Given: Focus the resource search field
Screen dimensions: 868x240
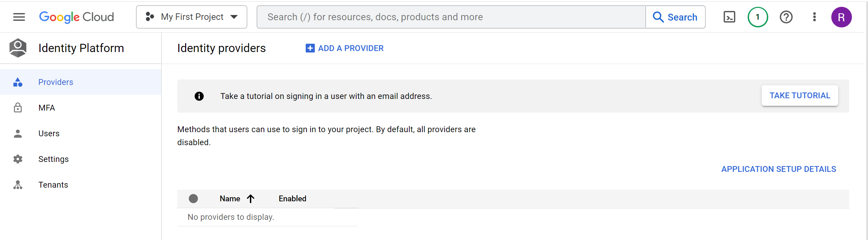Looking at the screenshot, I should 451,17.
